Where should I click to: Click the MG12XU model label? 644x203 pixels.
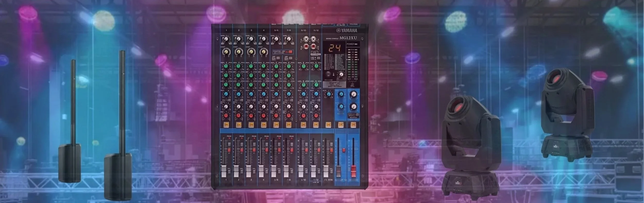pos(348,38)
